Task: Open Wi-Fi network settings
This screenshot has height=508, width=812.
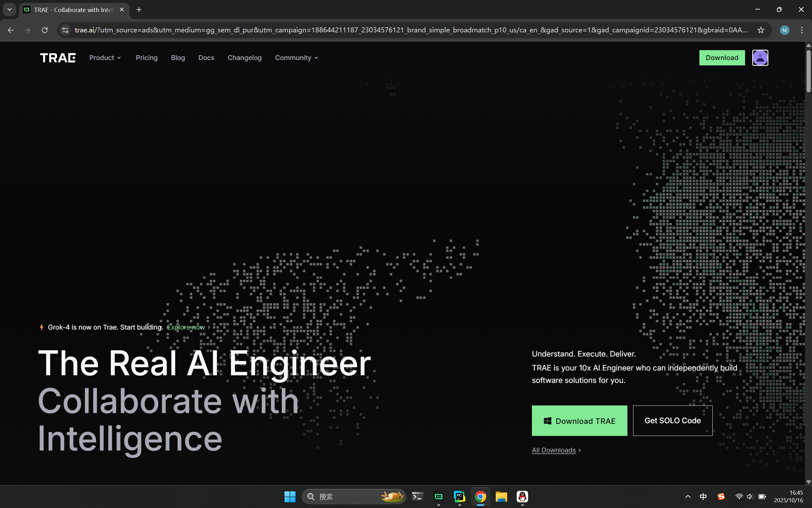Action: 739,497
